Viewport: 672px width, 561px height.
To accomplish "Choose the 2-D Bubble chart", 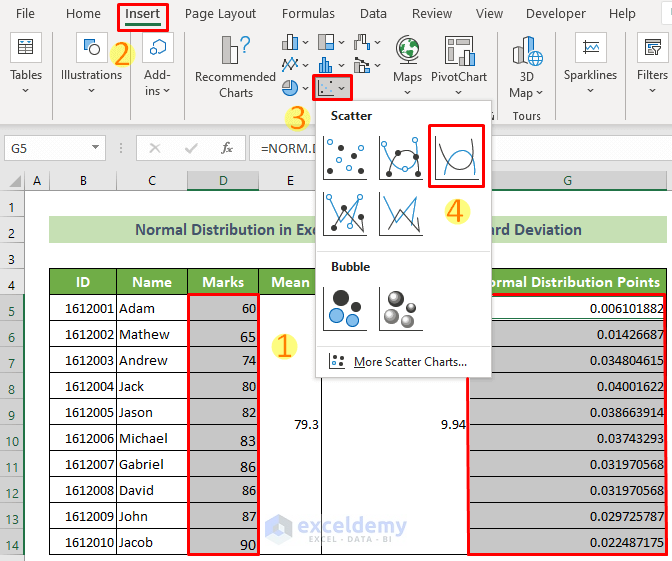I will tap(345, 309).
